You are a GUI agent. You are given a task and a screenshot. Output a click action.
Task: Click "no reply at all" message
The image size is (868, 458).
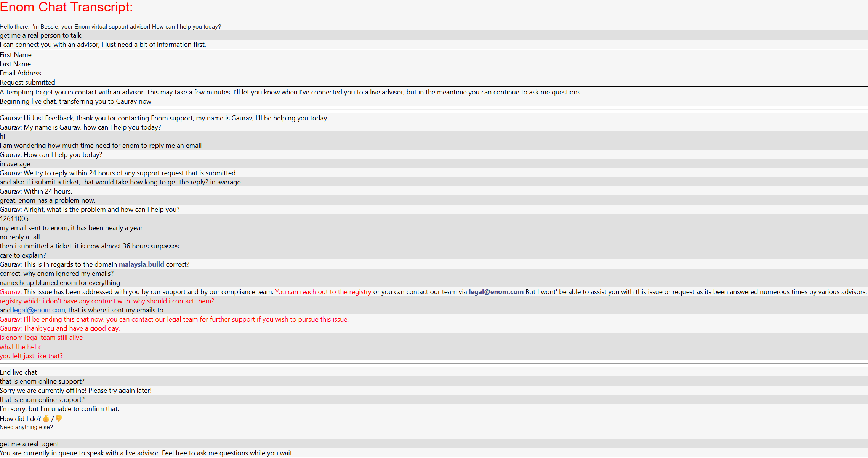tap(20, 237)
